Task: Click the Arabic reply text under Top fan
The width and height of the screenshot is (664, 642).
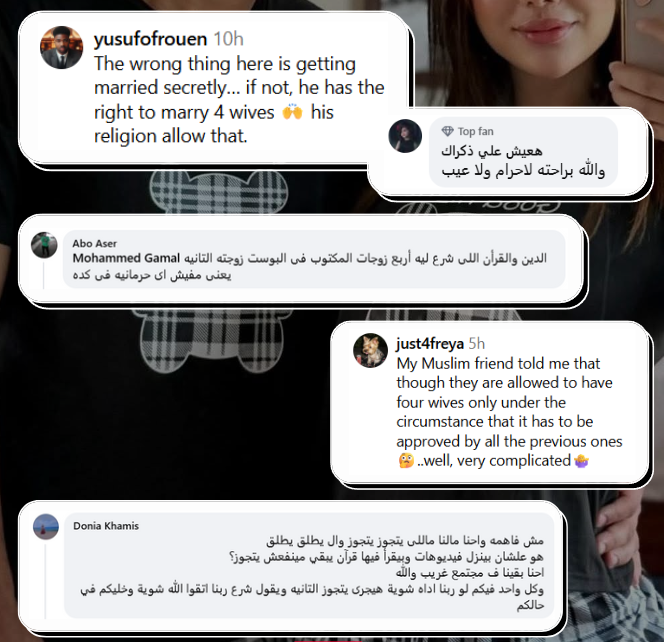Action: point(523,161)
